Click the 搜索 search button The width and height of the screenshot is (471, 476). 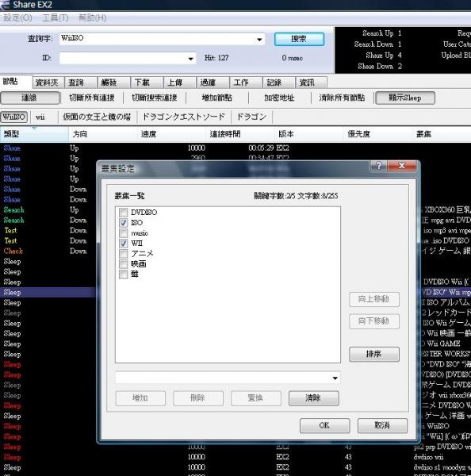tap(299, 39)
